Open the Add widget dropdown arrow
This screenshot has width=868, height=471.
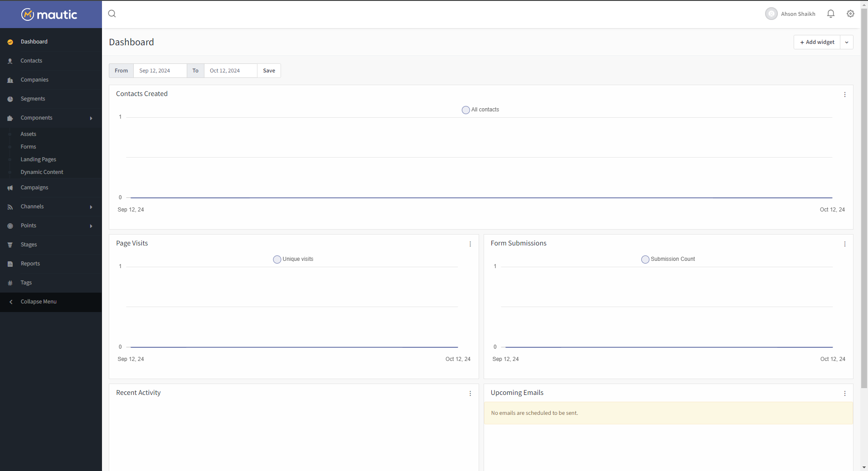click(x=846, y=42)
